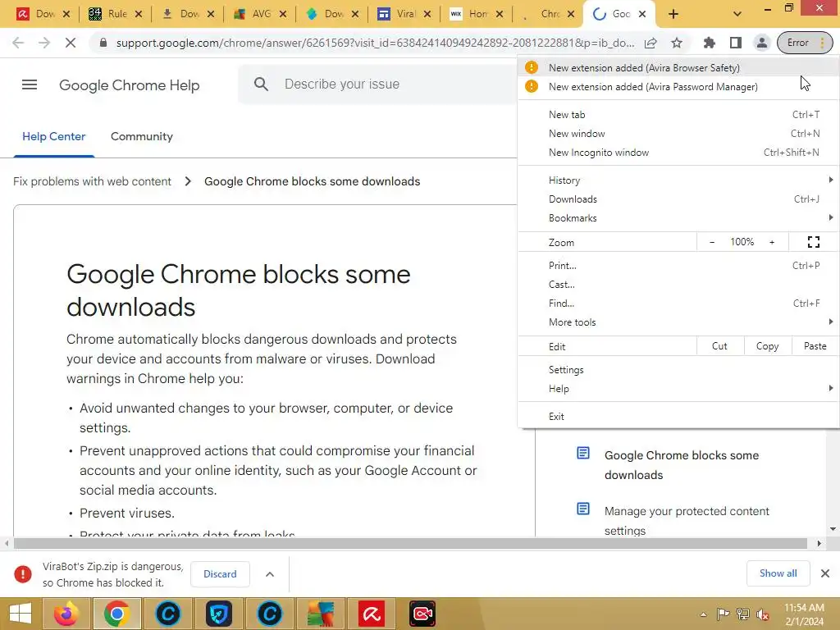Open new tab with the plus button
This screenshot has height=630, width=840.
pyautogui.click(x=673, y=14)
